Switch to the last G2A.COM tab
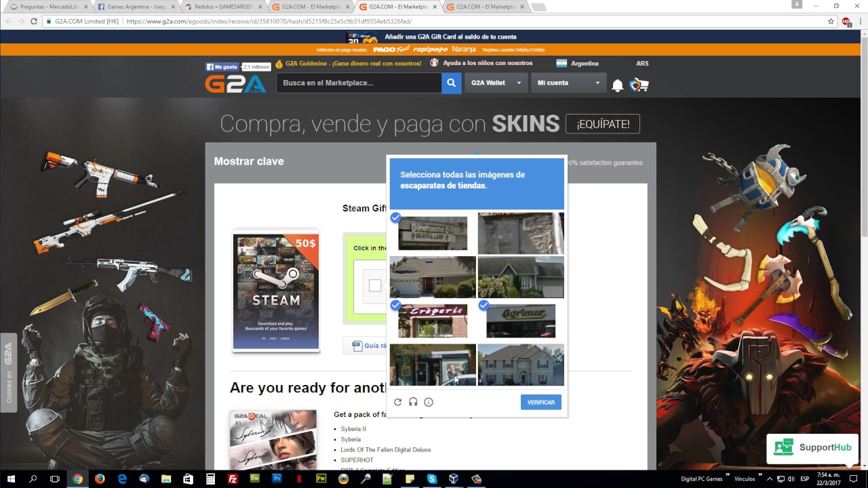Viewport: 868px width, 488px height. (485, 7)
